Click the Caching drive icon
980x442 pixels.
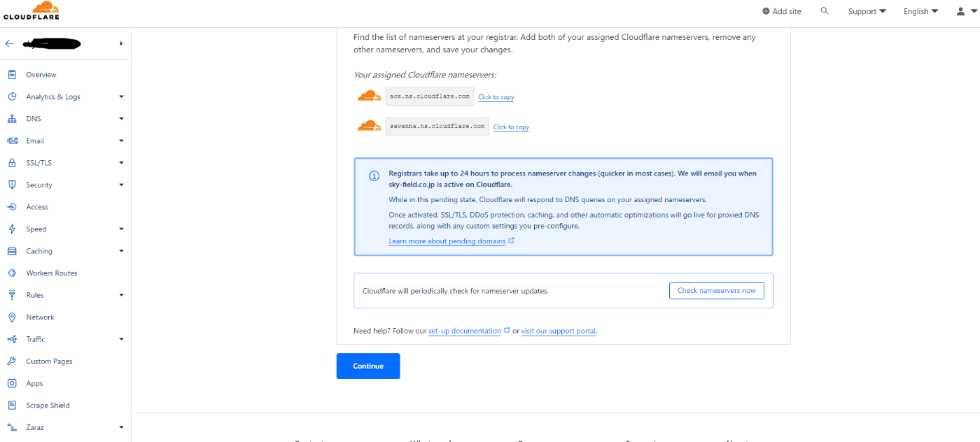12,251
